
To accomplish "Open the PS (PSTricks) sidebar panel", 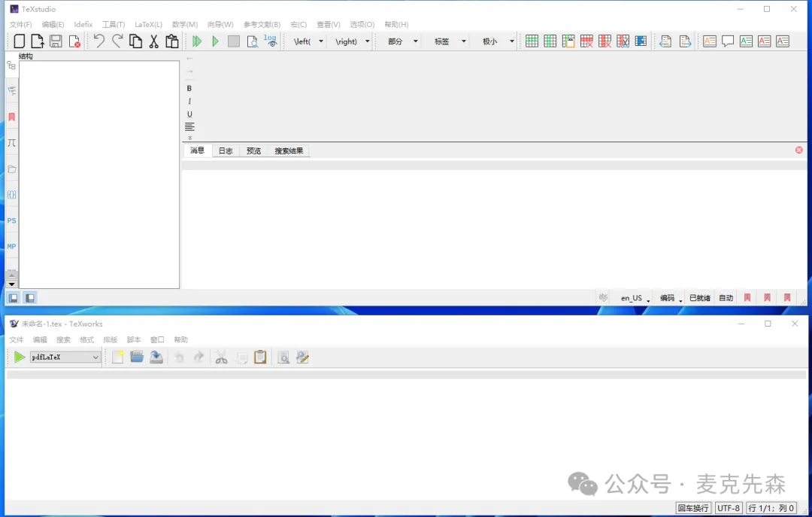I will pos(11,220).
